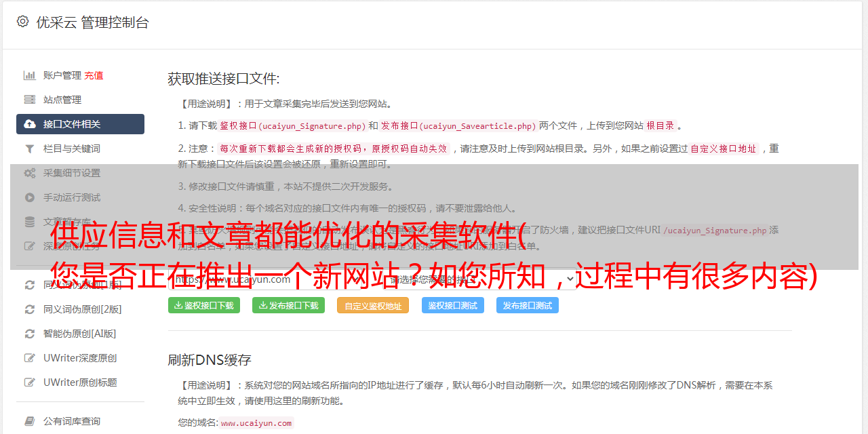This screenshot has height=434, width=868.
Task: Click the 自定义接口地址 highlighted text
Action: click(x=724, y=149)
